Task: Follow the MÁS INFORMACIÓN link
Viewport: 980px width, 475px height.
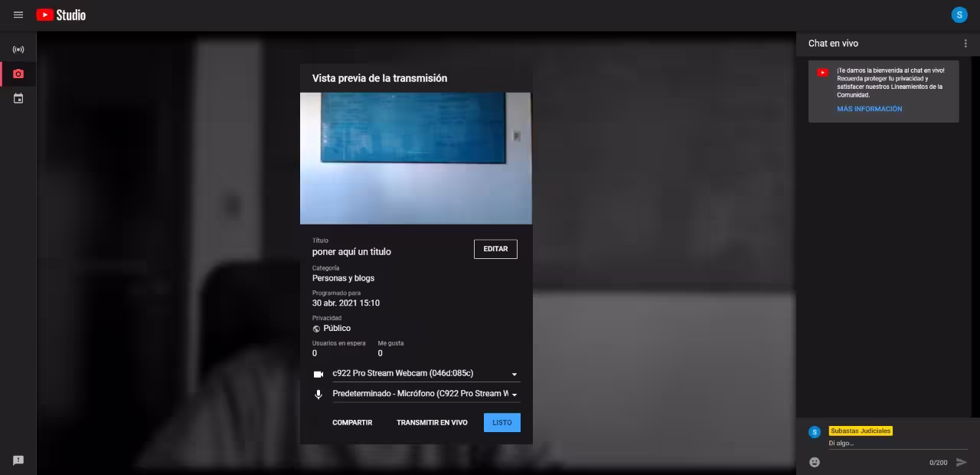Action: pos(869,109)
